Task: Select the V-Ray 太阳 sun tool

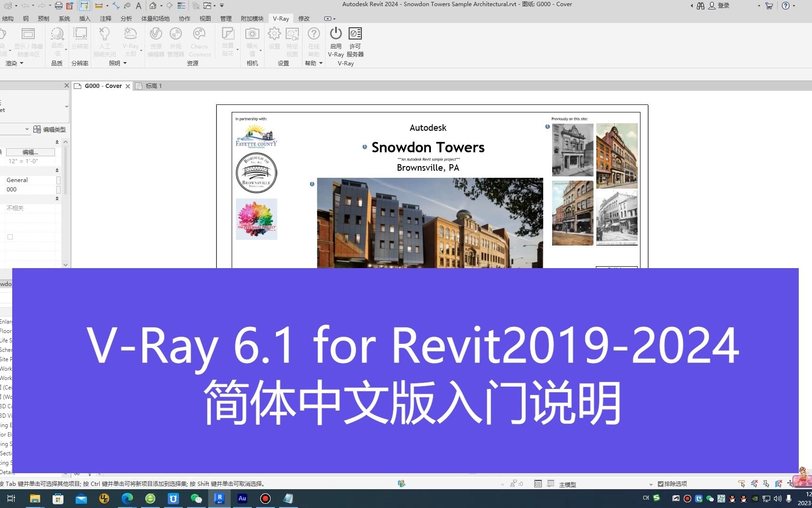Action: [131, 33]
